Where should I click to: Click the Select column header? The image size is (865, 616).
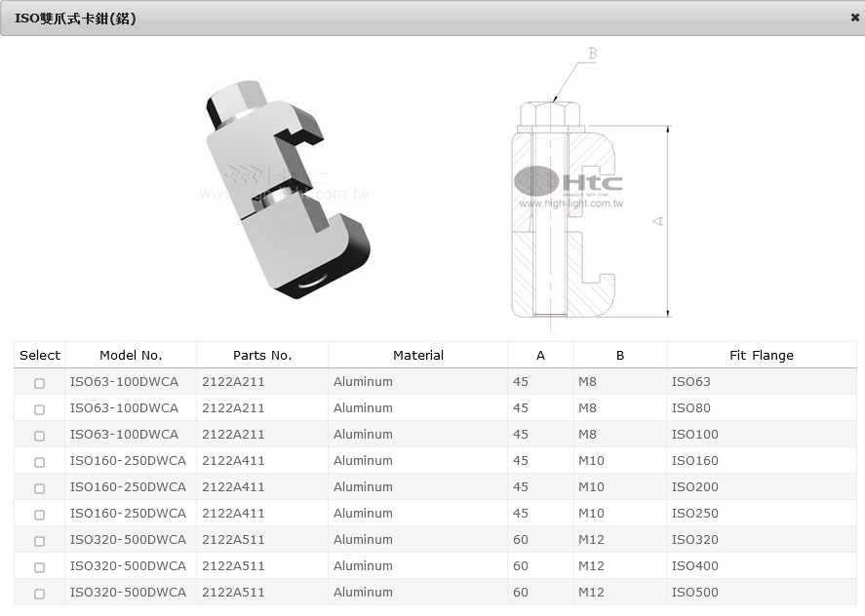point(40,356)
